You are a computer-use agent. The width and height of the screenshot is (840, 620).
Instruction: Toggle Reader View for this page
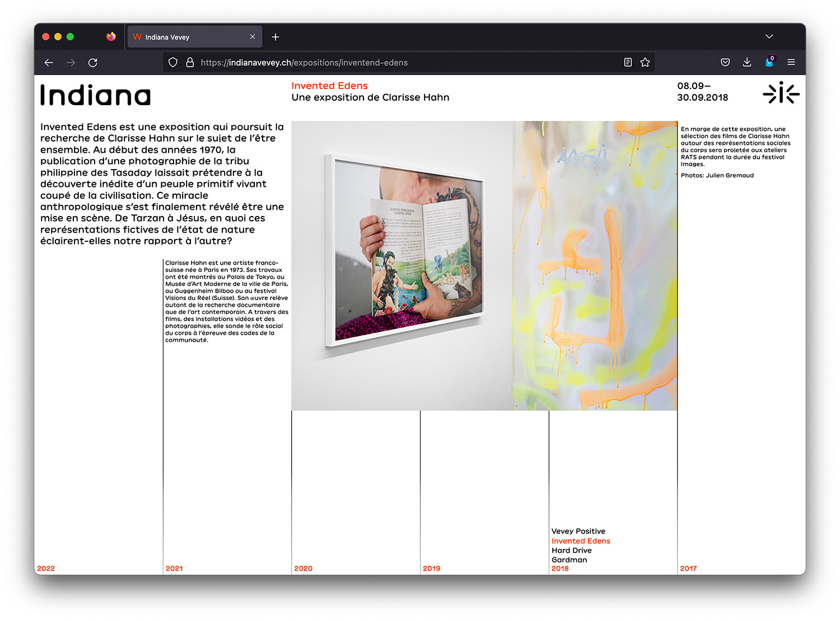(x=628, y=63)
